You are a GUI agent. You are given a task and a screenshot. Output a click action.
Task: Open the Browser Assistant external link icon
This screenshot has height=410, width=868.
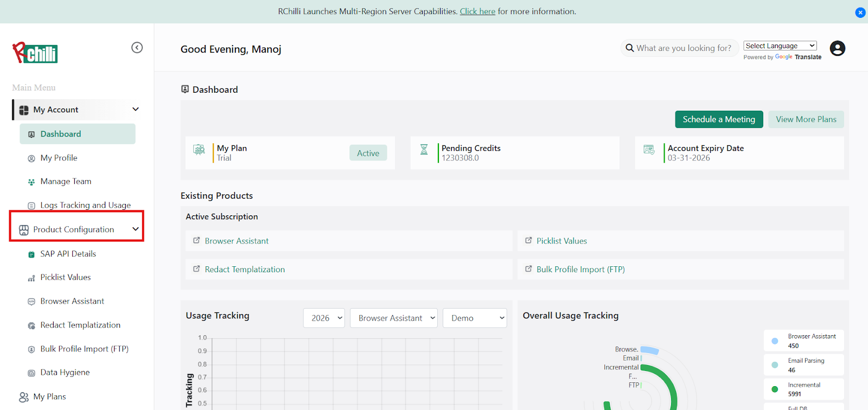point(196,240)
